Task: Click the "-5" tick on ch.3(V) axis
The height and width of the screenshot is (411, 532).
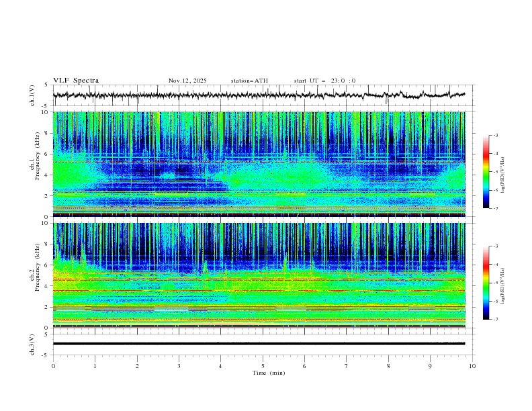Action: (46, 355)
